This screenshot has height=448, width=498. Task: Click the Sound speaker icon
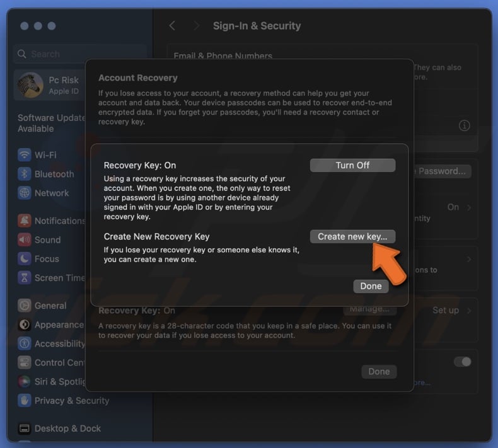pyautogui.click(x=24, y=239)
